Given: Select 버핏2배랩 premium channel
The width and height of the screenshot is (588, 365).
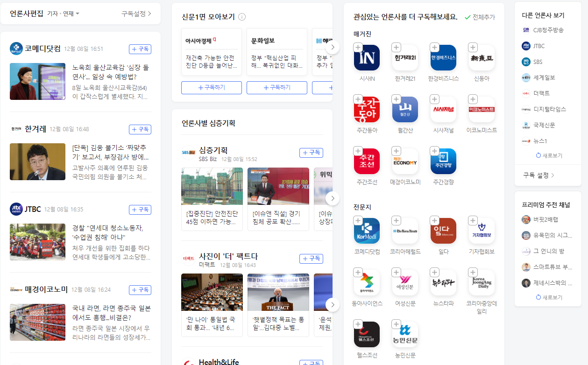Looking at the screenshot, I should pos(540,219).
